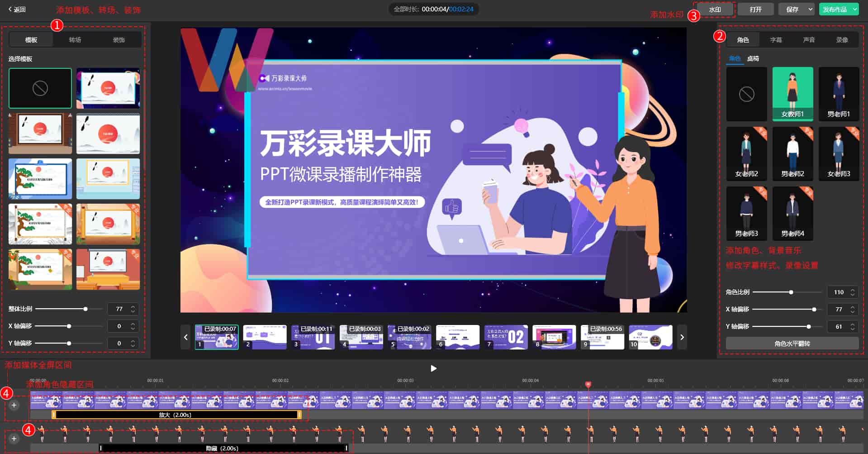
Task: Click the template X 轴偏移 stepper arrows
Action: pyautogui.click(x=133, y=326)
